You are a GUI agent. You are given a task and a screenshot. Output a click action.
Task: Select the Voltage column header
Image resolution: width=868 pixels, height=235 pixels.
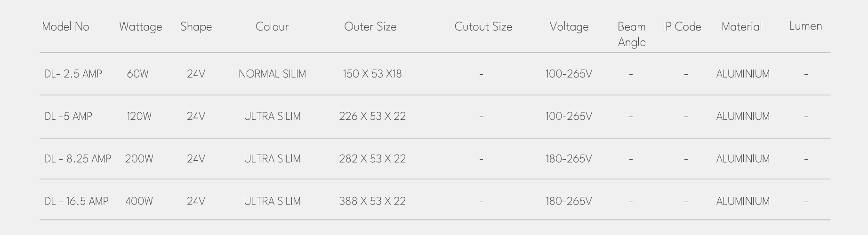click(x=569, y=27)
